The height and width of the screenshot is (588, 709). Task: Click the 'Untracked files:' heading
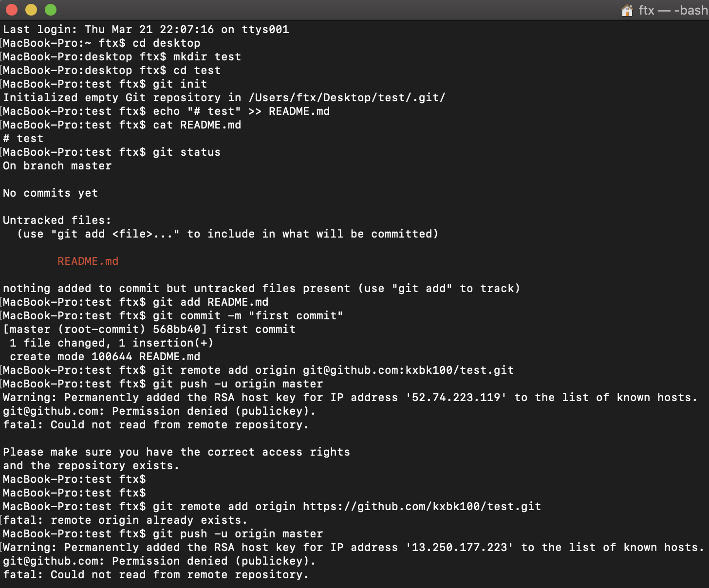(57, 220)
